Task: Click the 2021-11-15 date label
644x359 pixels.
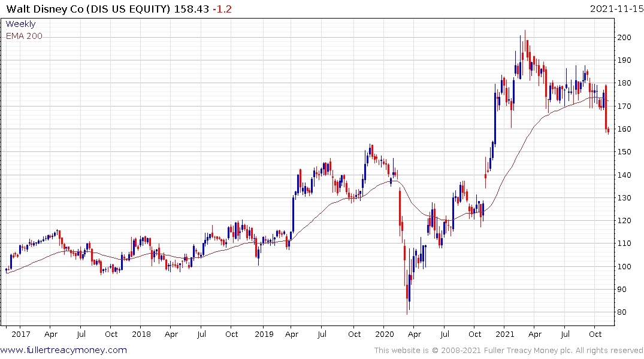Action: [616, 9]
